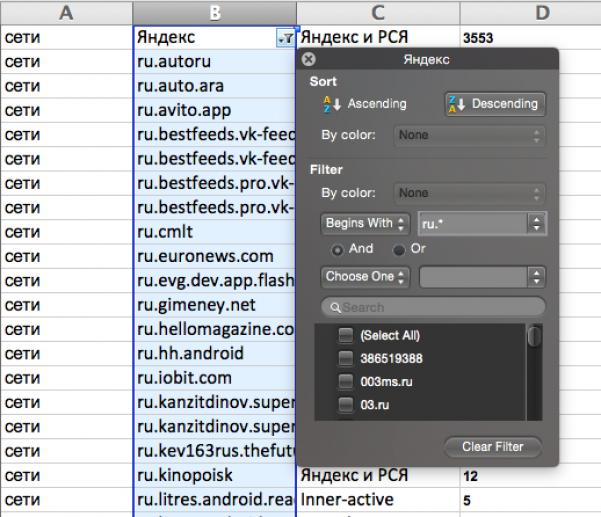Select cell containing ru.euronews.com

click(215, 256)
